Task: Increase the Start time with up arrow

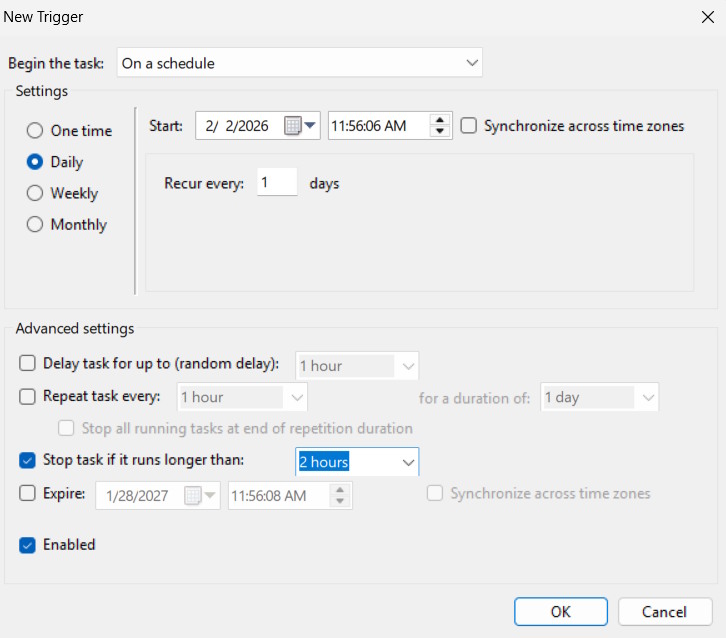Action: [440, 120]
